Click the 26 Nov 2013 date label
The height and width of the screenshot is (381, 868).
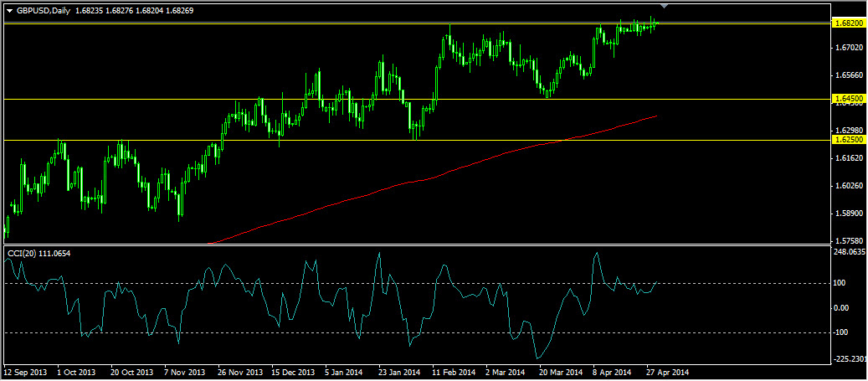[239, 372]
